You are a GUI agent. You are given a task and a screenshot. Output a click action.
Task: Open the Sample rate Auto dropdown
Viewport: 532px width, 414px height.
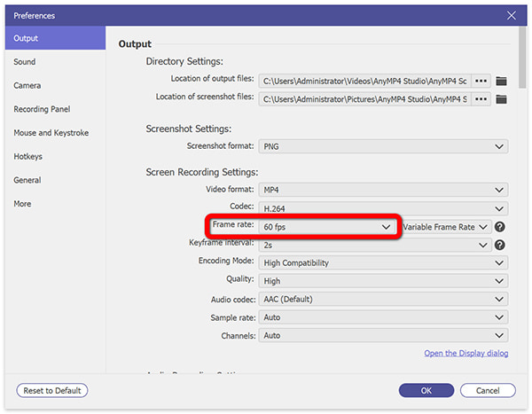(383, 317)
